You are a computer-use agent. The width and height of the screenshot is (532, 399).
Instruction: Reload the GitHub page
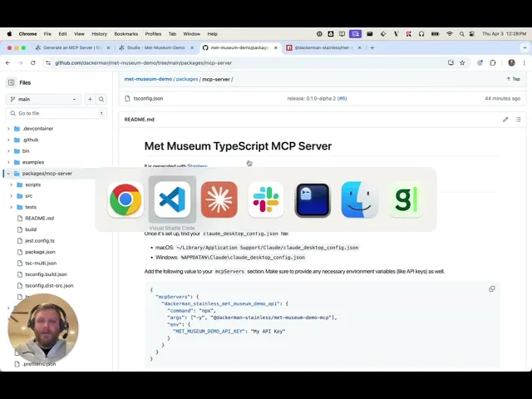pyautogui.click(x=33, y=63)
